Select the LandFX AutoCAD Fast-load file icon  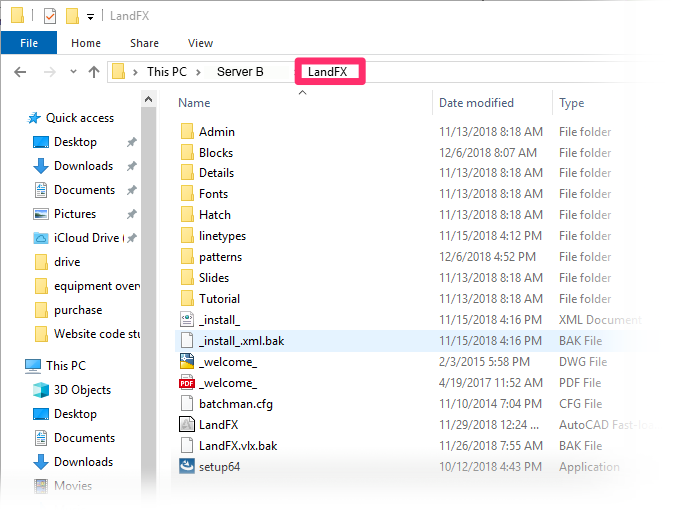coord(187,424)
